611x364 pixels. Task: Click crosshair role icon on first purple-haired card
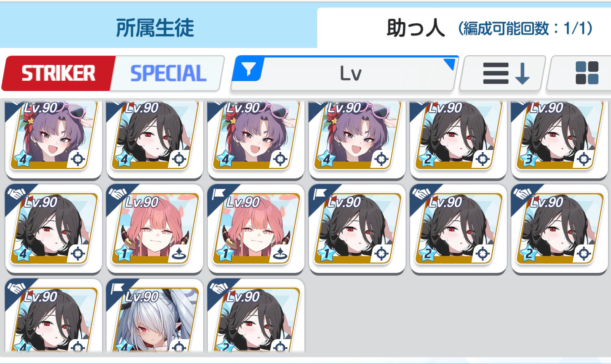[78, 159]
